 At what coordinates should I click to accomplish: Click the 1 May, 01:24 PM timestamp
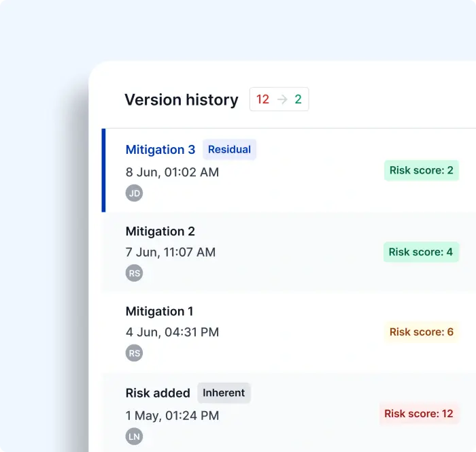click(173, 415)
